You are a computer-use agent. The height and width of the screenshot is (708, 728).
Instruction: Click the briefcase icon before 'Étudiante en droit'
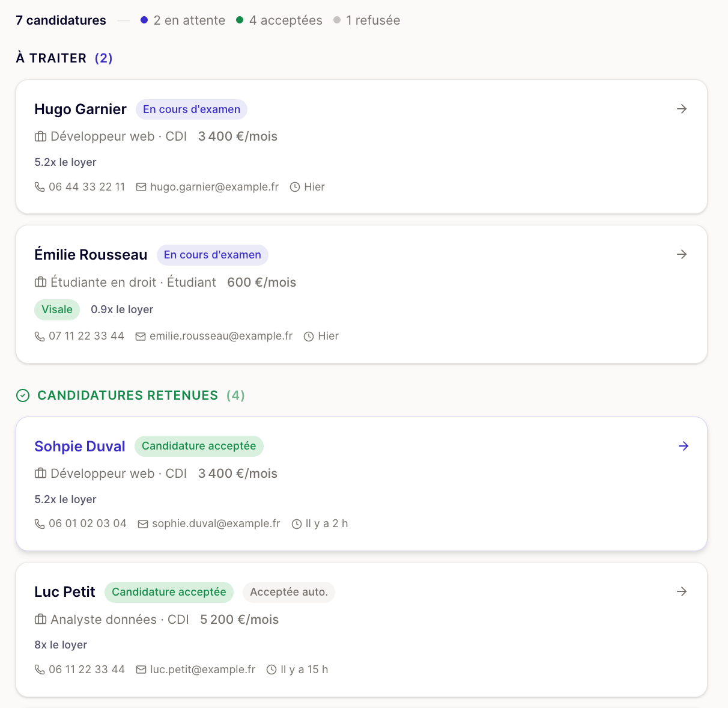(40, 282)
